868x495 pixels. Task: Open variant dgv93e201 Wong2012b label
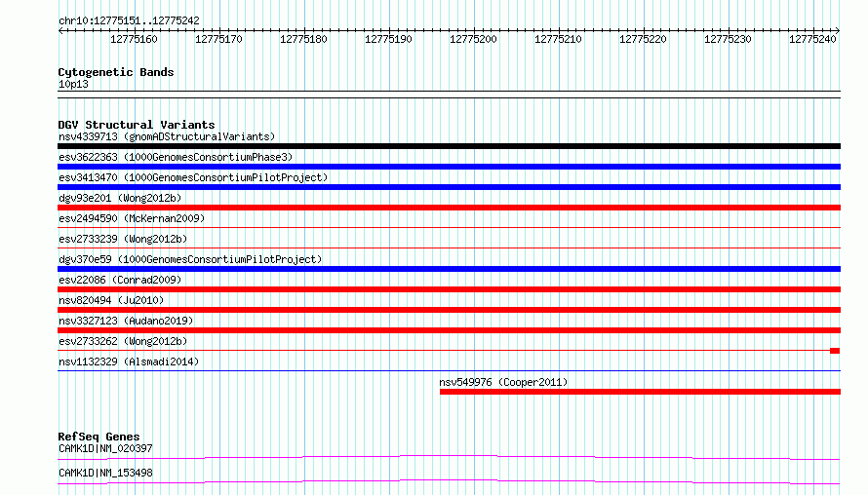click(x=120, y=198)
